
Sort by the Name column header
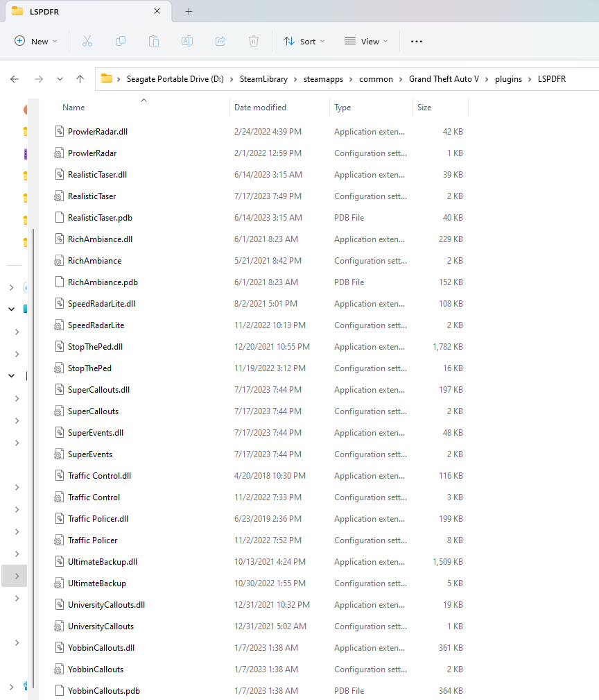[x=73, y=108]
